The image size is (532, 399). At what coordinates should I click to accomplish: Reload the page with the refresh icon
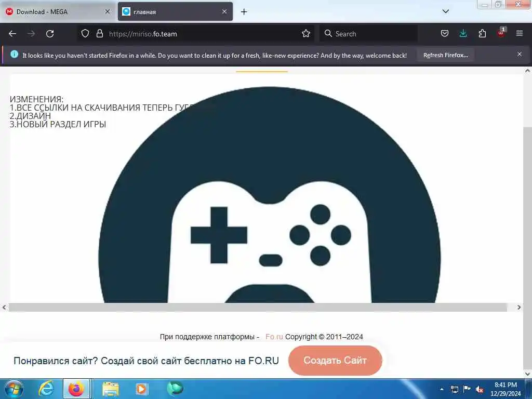50,34
